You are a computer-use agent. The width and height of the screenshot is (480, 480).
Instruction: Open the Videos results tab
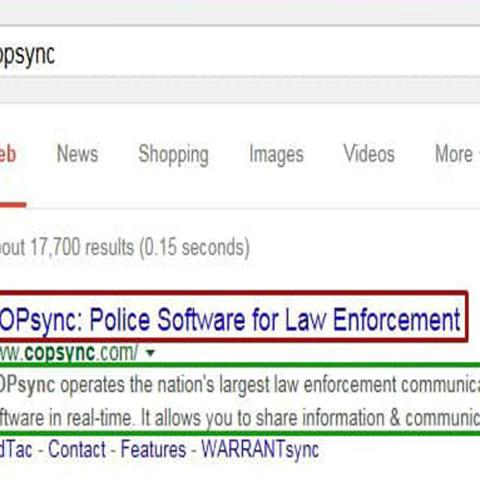369,154
